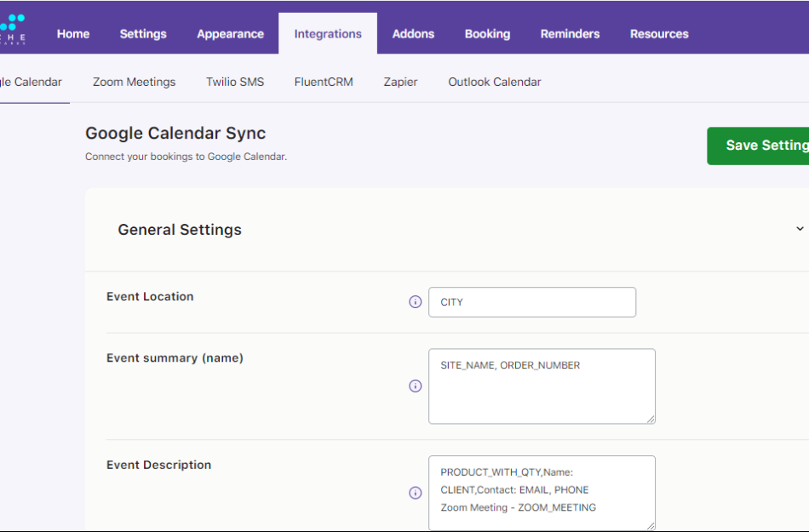Collapse the General Settings section

[800, 228]
